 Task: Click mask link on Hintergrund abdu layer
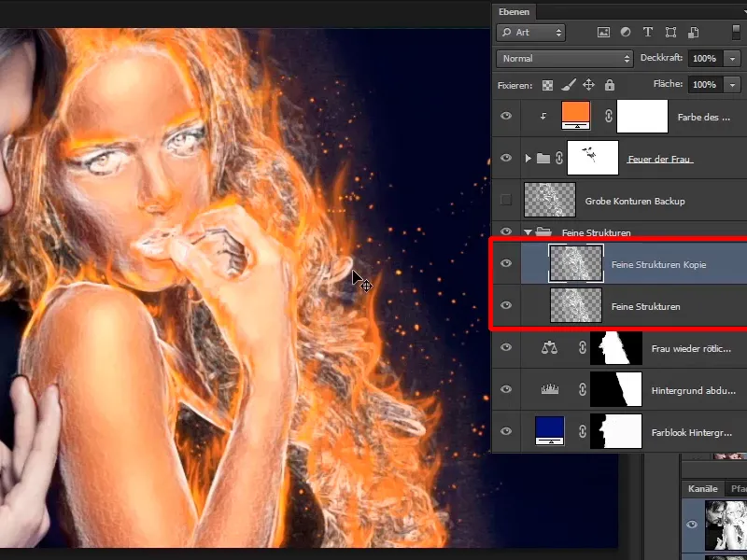click(x=582, y=389)
